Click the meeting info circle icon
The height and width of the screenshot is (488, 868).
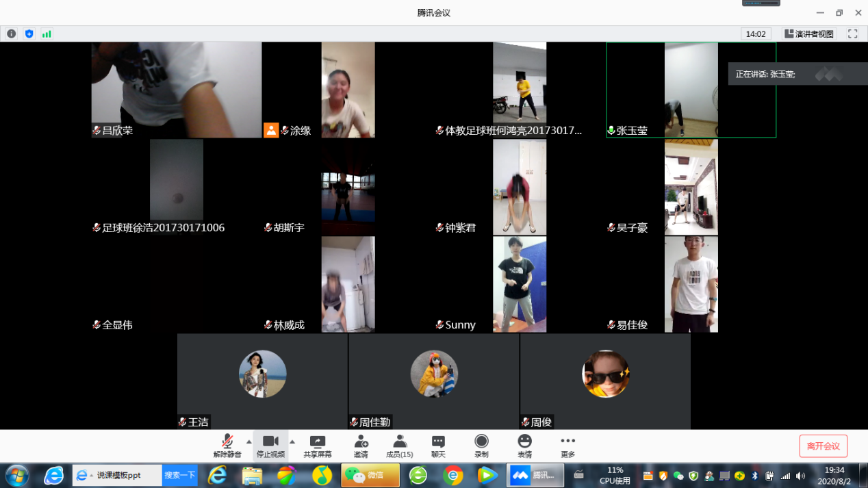coord(12,34)
